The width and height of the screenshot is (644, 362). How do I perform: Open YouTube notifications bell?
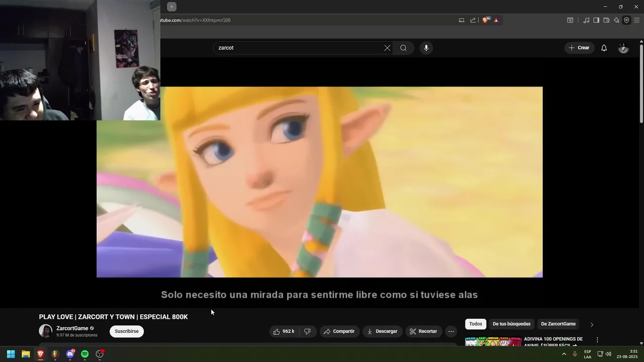click(604, 48)
